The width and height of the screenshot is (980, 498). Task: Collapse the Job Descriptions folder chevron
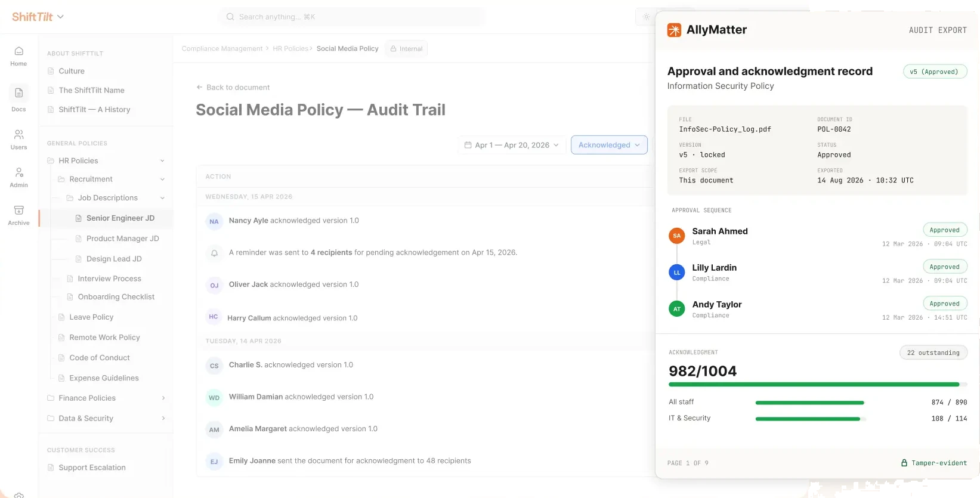coord(162,198)
